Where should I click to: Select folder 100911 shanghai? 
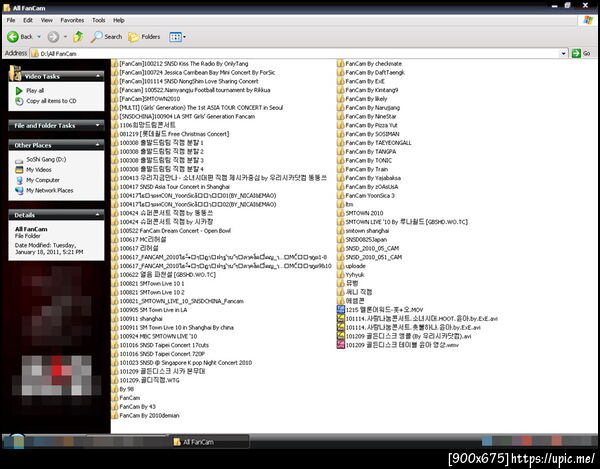click(137, 319)
